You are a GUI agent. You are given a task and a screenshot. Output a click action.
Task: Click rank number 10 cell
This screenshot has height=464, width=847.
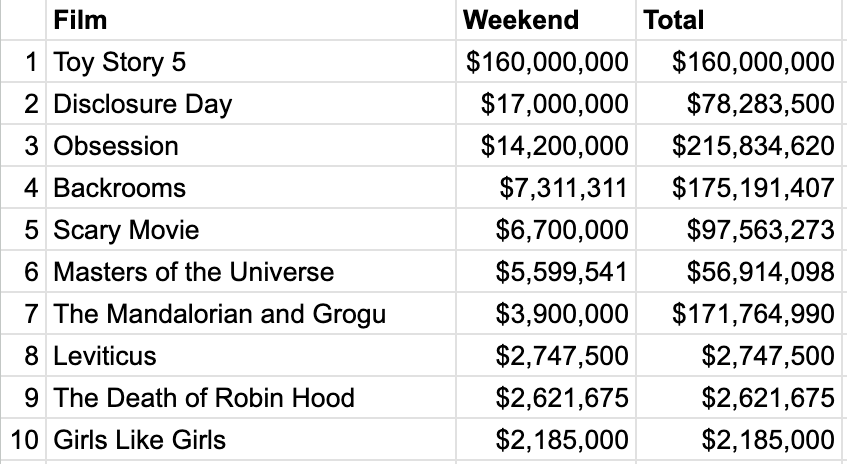click(23, 439)
